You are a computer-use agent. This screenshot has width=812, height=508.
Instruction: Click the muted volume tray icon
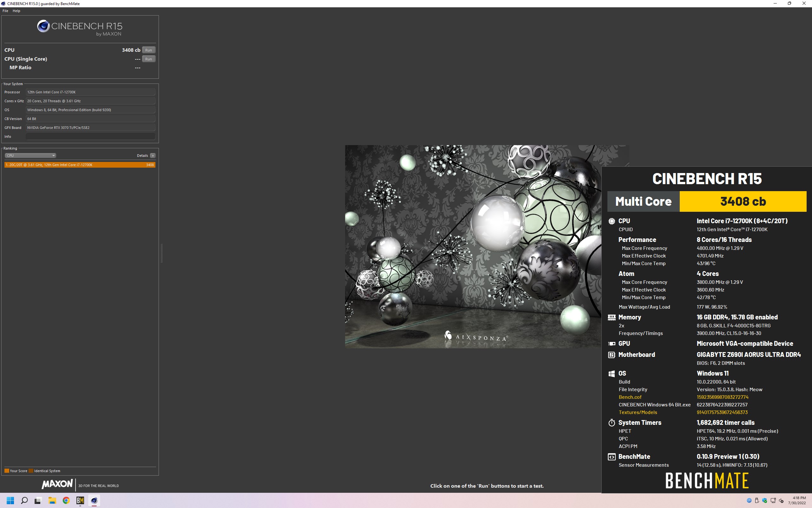point(781,501)
